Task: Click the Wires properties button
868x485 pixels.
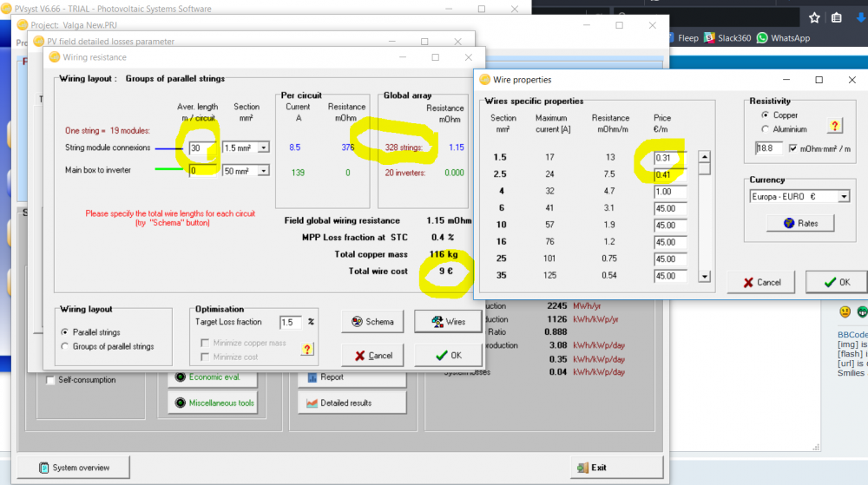Action: point(447,322)
